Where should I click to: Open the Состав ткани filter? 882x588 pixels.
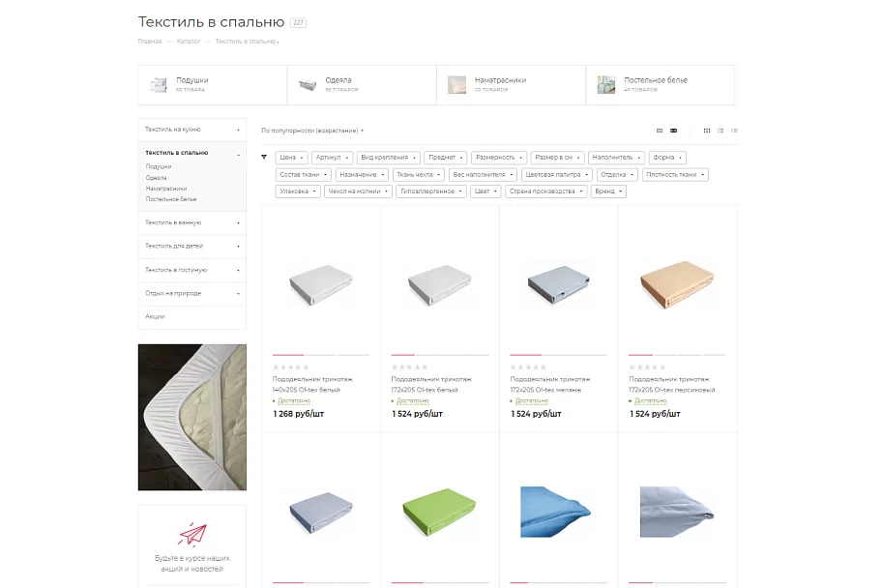(304, 174)
